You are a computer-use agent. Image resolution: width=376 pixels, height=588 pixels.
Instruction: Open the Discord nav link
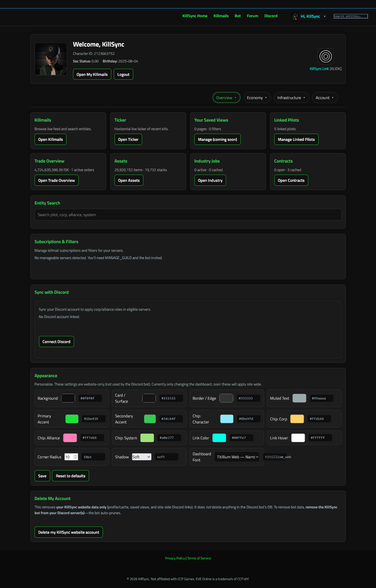point(271,16)
